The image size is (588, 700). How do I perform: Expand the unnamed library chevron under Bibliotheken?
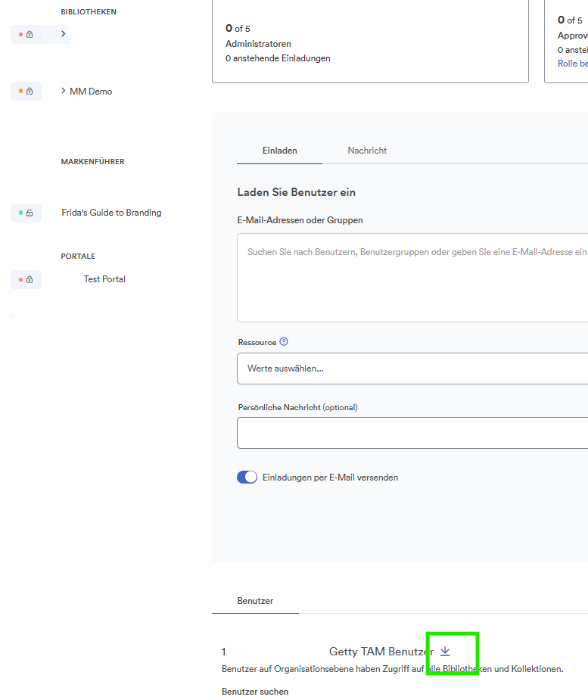(64, 33)
